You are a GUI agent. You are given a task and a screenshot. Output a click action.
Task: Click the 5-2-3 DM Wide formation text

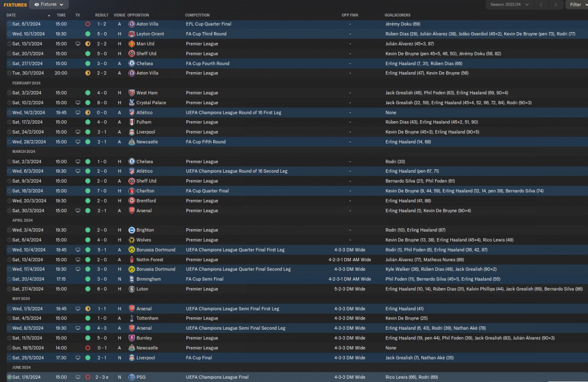tap(350, 289)
